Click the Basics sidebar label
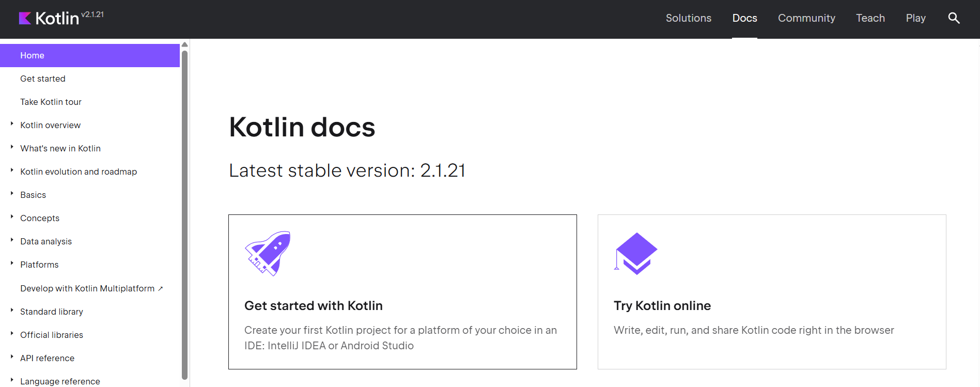 pos(33,195)
